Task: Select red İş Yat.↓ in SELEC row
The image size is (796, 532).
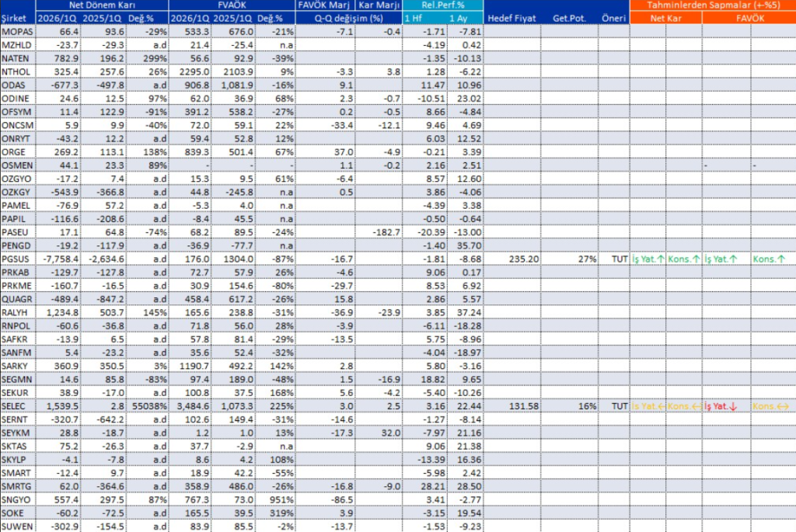Action: pyautogui.click(x=720, y=406)
